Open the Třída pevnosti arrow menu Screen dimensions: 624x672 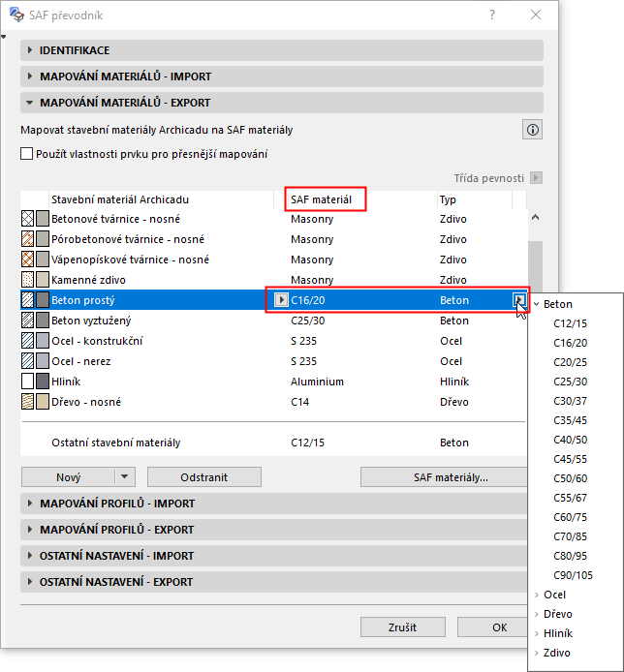536,177
